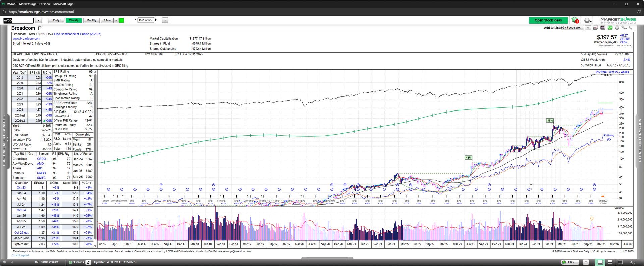This screenshot has height=266, width=644.
Task: Open the symbol history dropdown arrow
Action: coord(38,20)
